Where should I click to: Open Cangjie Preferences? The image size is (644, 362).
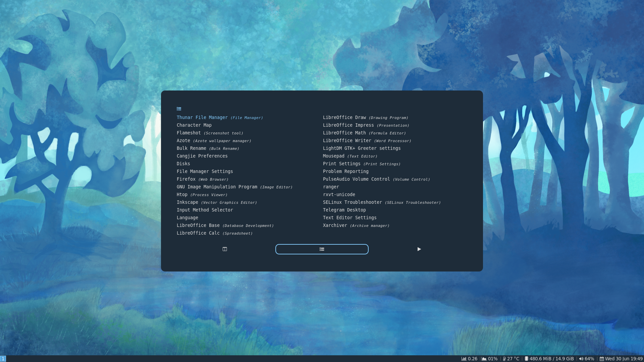click(x=202, y=156)
